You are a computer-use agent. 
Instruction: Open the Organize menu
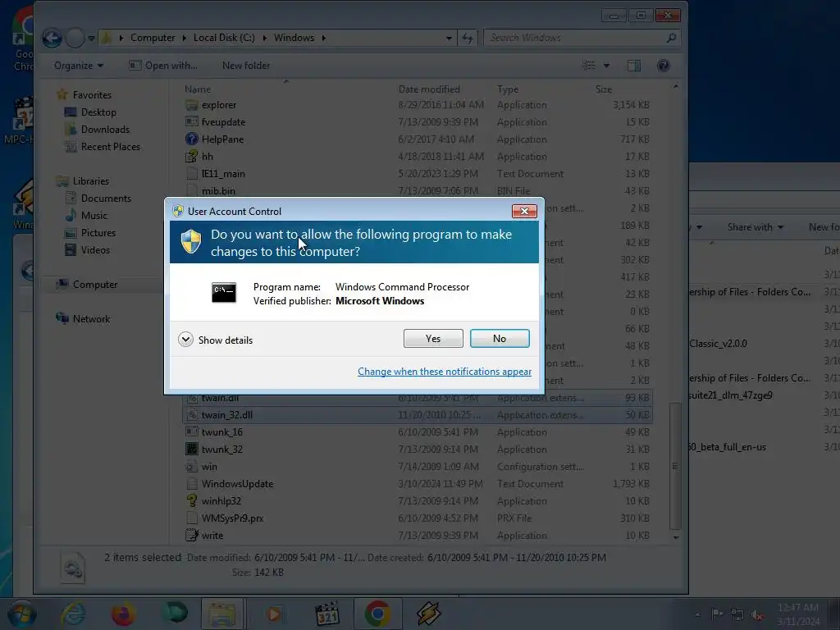click(x=78, y=66)
